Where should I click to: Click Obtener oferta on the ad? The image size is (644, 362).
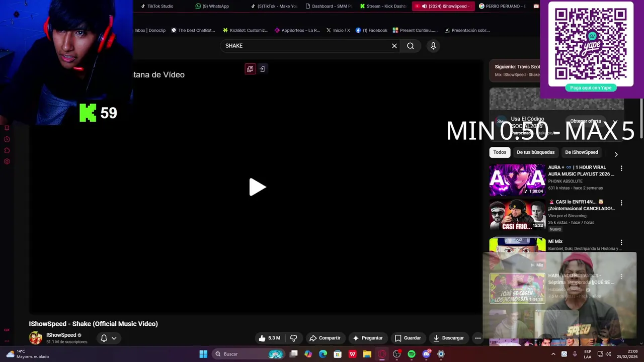coord(586,121)
